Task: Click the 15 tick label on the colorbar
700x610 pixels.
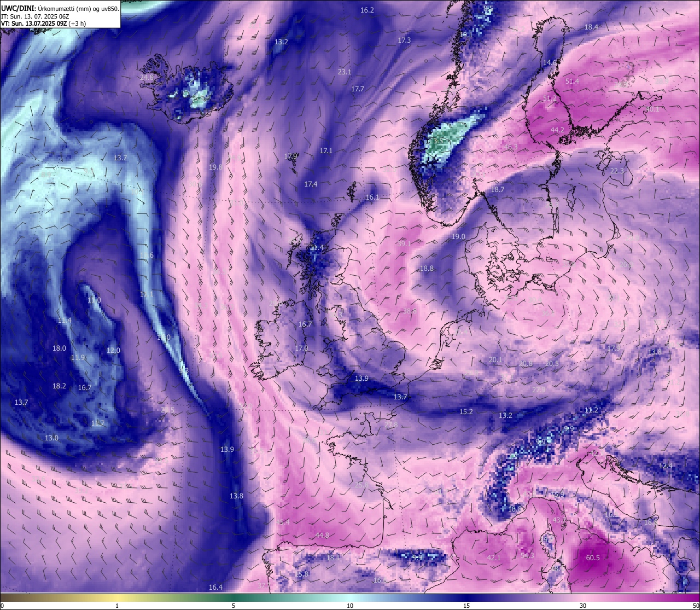Action: click(466, 606)
